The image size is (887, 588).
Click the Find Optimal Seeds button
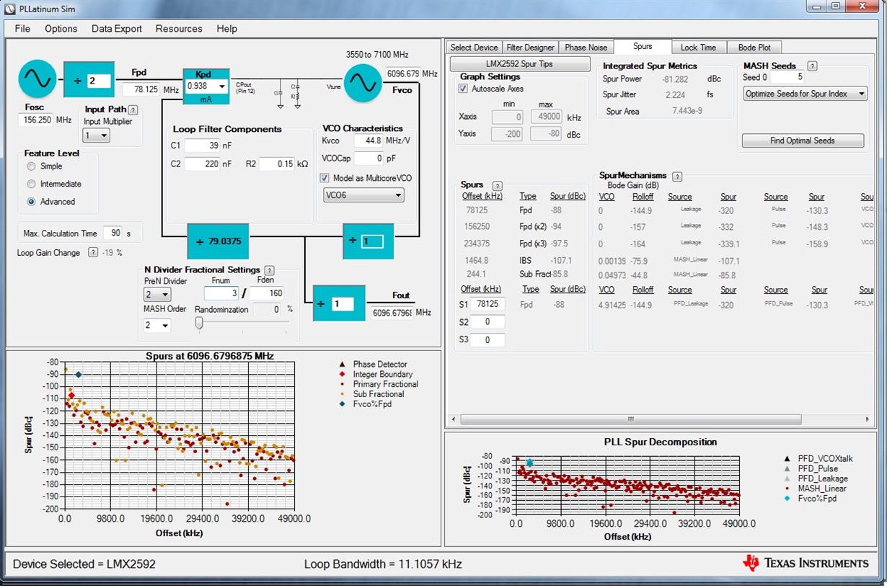pos(803,141)
